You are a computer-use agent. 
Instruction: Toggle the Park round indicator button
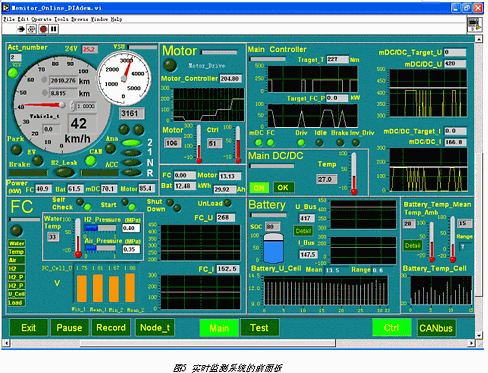pyautogui.click(x=16, y=150)
